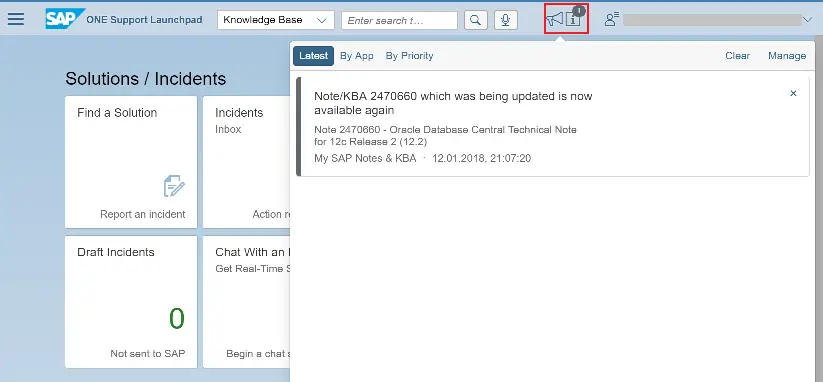The image size is (823, 382).
Task: Click the Report an incident icon
Action: click(174, 186)
